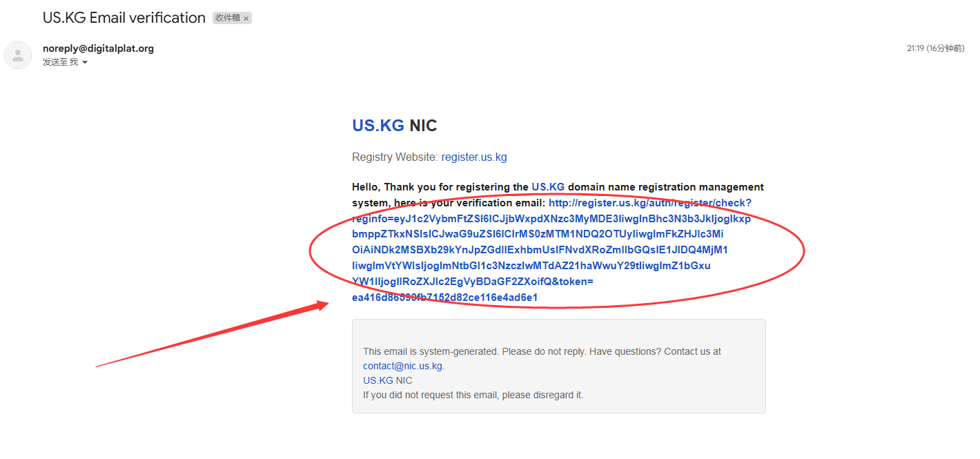Expand recipient details arrow beside 发送至 我
This screenshot has height=459, width=980.
point(85,63)
